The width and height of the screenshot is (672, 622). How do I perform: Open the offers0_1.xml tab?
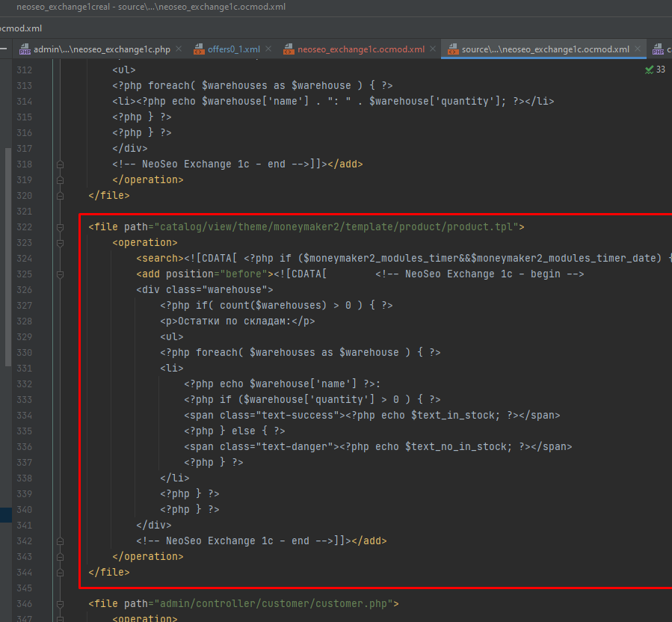click(233, 50)
